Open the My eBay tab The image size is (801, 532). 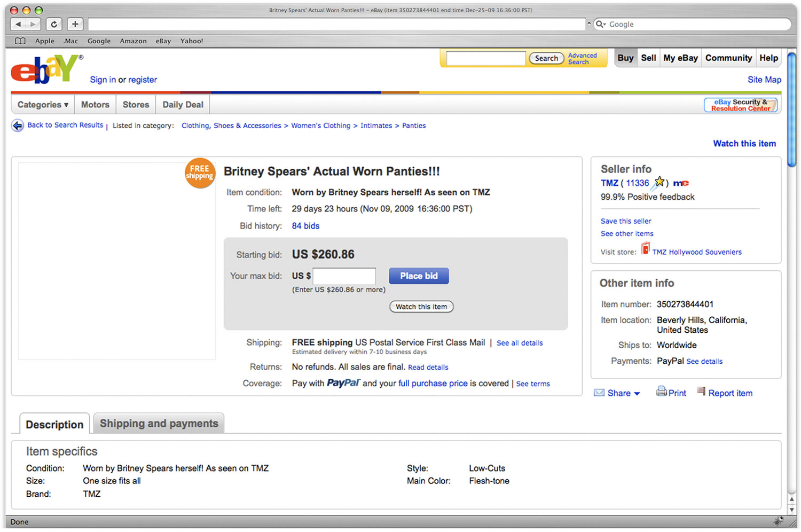pos(680,58)
